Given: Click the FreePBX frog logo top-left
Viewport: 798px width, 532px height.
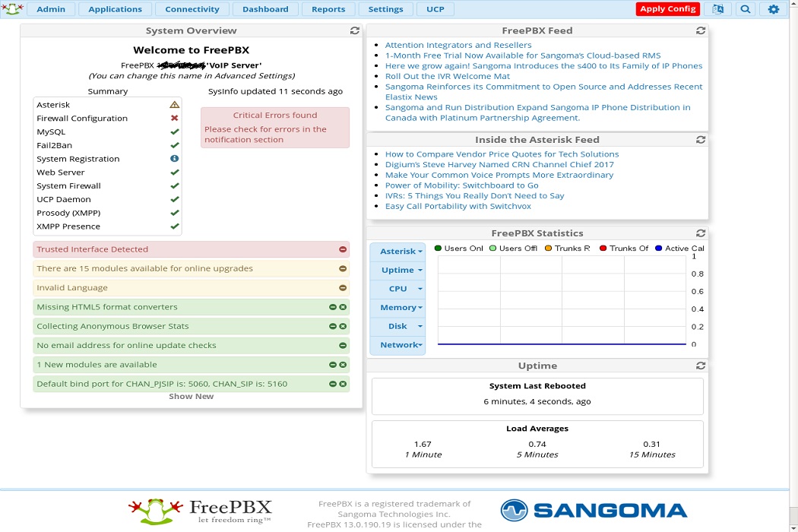Looking at the screenshot, I should pos(11,9).
